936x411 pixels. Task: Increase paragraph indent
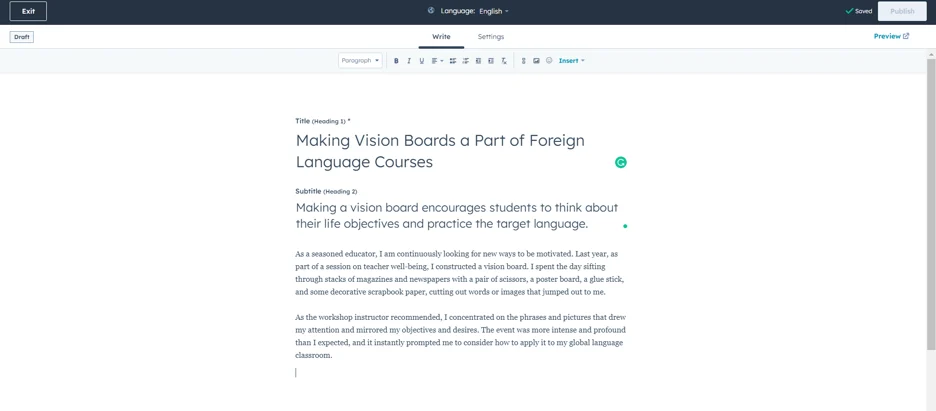(491, 61)
